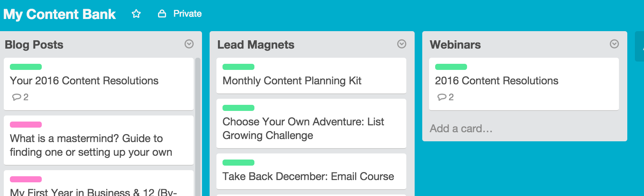
Task: Open the Blog Posts list menu
Action: click(x=189, y=44)
